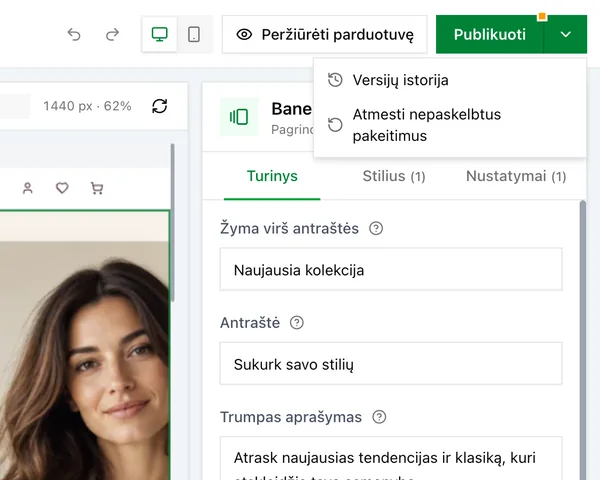Screen dimensions: 600x480
Task: Show help for Žyma virš antraštės
Action: (x=376, y=229)
